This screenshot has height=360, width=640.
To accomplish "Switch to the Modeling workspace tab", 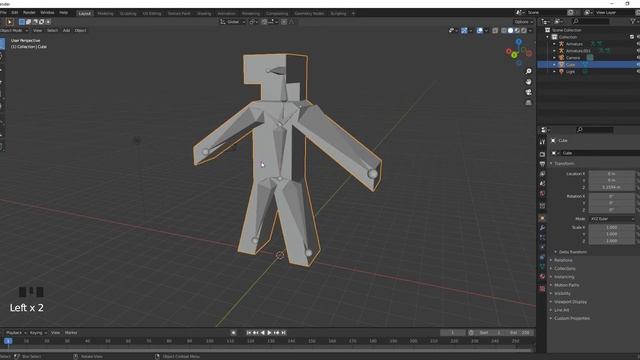I will click(x=105, y=13).
